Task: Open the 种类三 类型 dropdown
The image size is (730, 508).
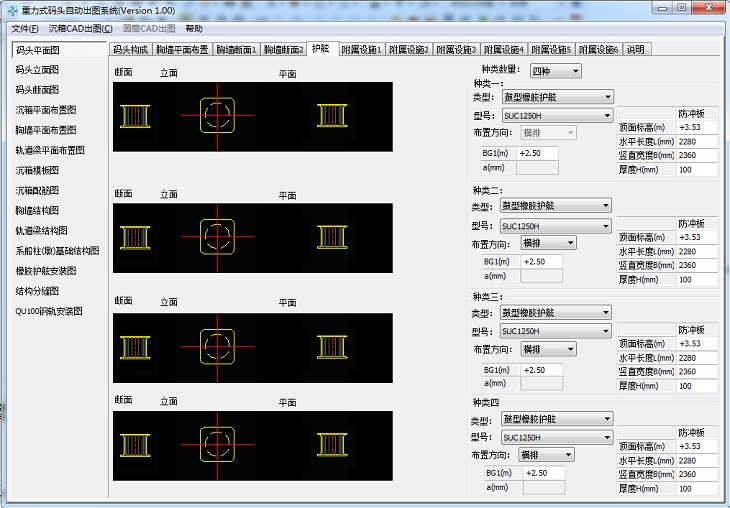Action: click(556, 312)
